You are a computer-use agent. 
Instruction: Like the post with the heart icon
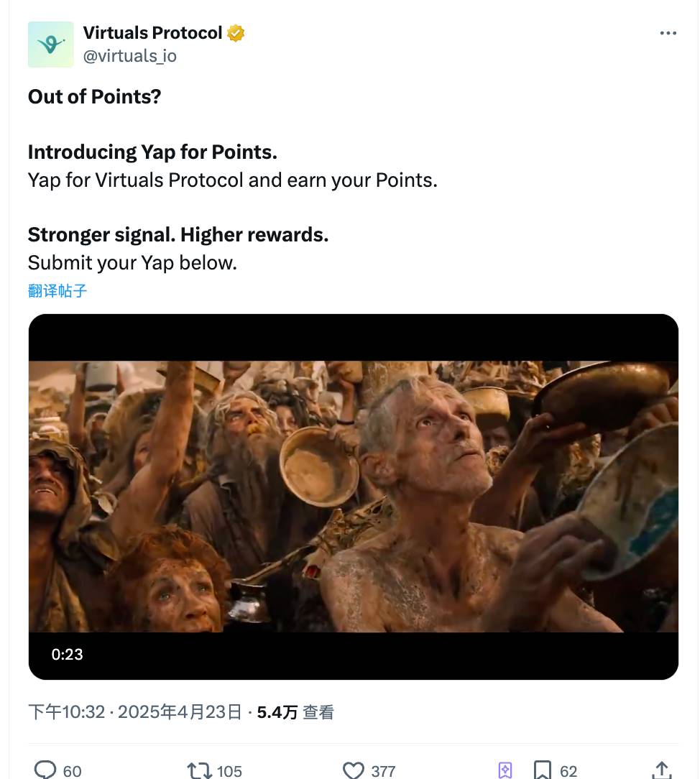point(354,770)
